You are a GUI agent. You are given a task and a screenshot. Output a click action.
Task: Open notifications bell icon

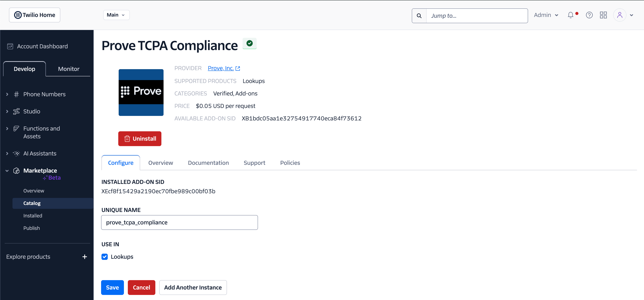570,15
